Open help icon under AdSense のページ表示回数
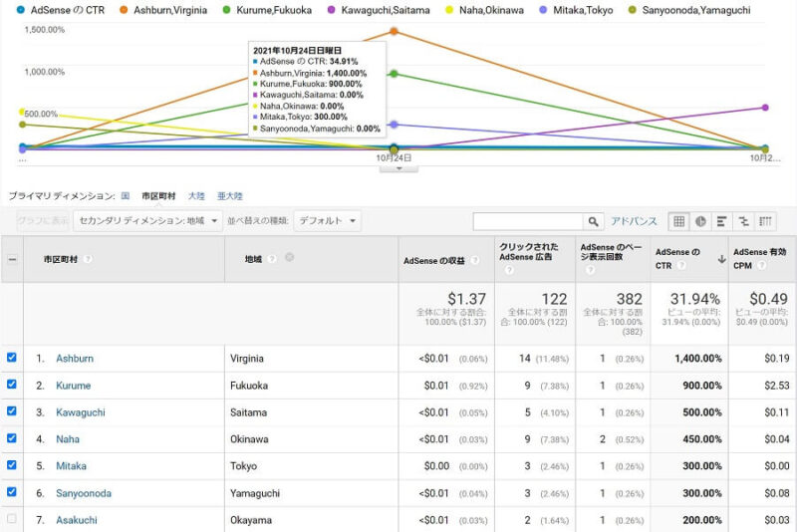The width and height of the screenshot is (797, 532). click(590, 270)
